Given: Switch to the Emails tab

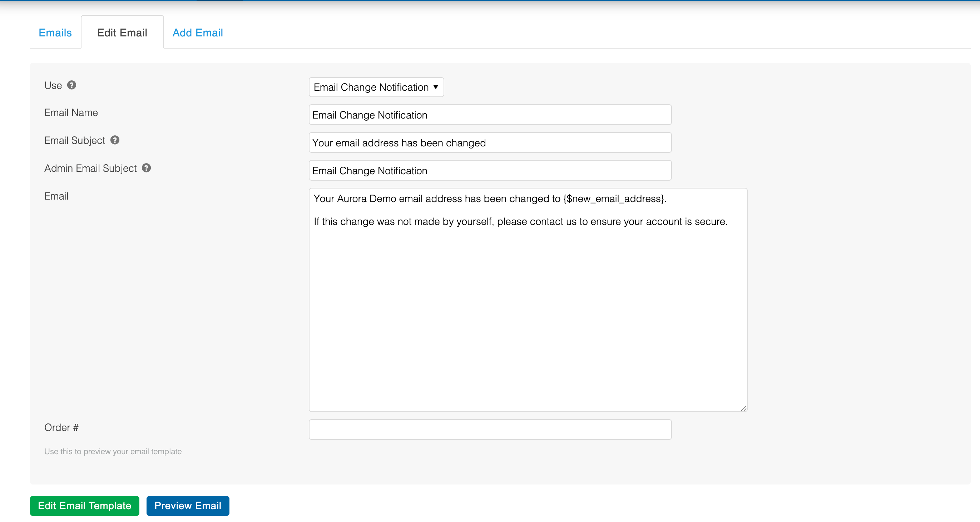Looking at the screenshot, I should tap(55, 33).
